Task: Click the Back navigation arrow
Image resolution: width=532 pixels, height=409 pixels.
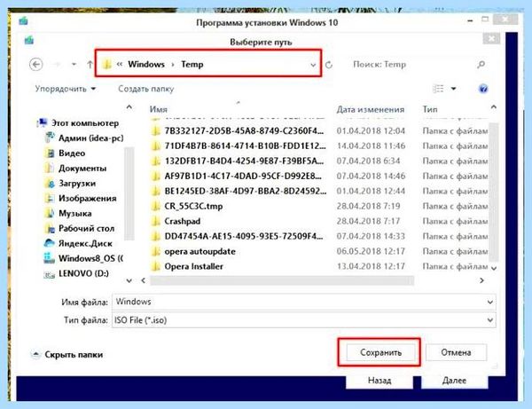Action: (36, 64)
